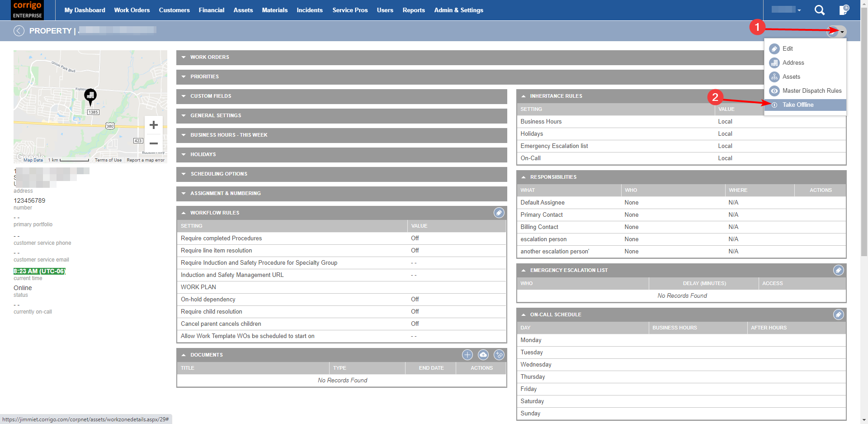
Task: Upload a document using the cloud icon
Action: coord(483,355)
